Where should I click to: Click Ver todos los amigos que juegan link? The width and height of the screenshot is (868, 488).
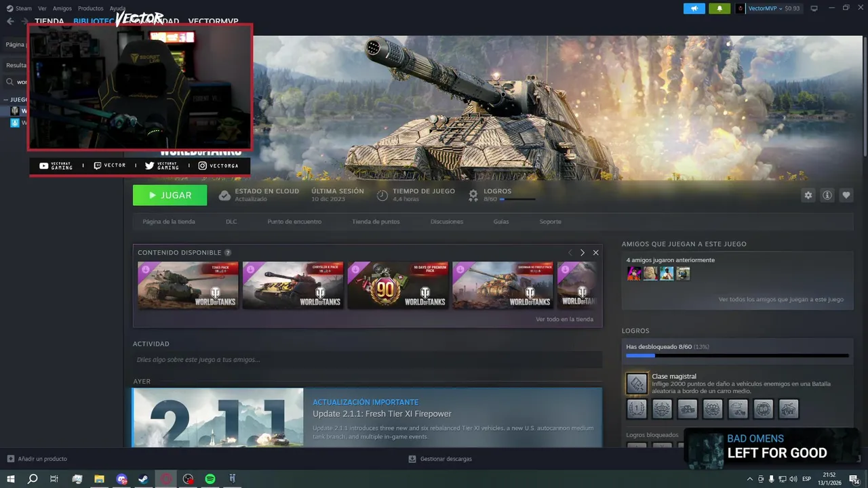[781, 299]
